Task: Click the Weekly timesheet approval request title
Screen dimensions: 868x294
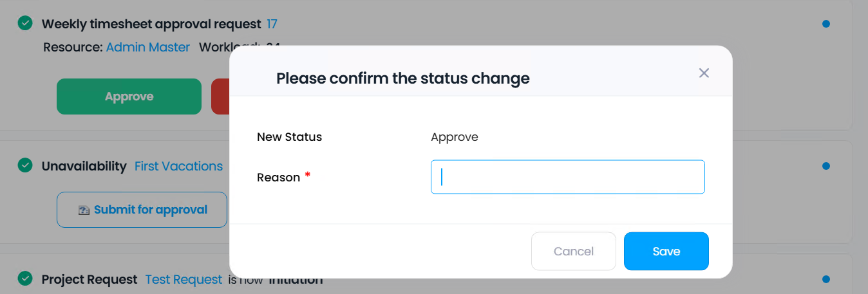Action: (151, 24)
